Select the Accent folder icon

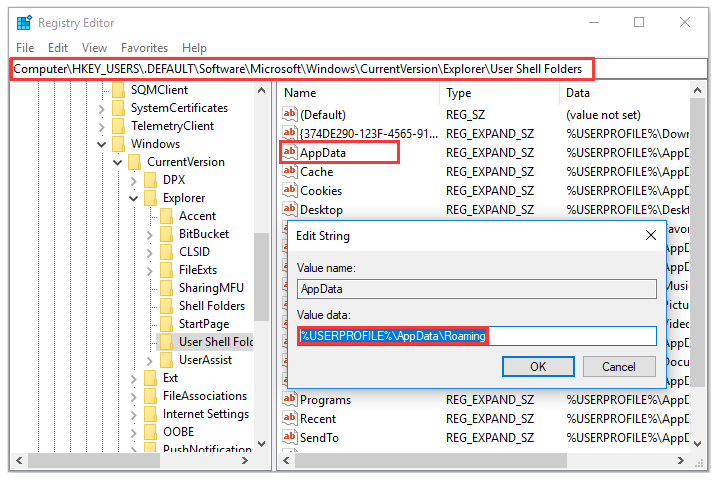tap(167, 216)
